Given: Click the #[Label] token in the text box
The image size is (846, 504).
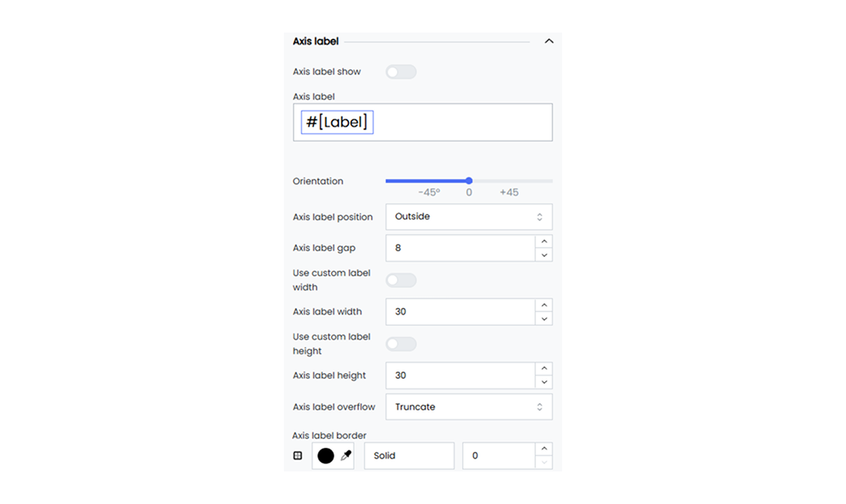Looking at the screenshot, I should (x=338, y=123).
